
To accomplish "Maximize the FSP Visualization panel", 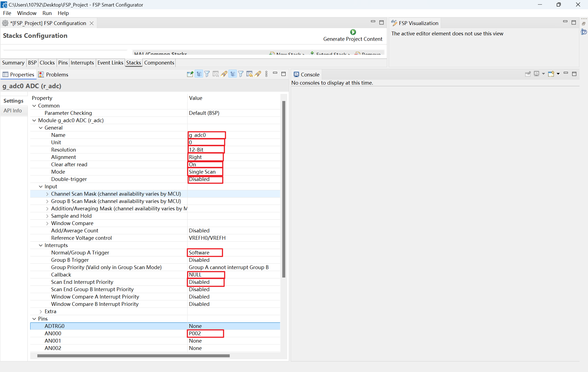I will point(574,22).
